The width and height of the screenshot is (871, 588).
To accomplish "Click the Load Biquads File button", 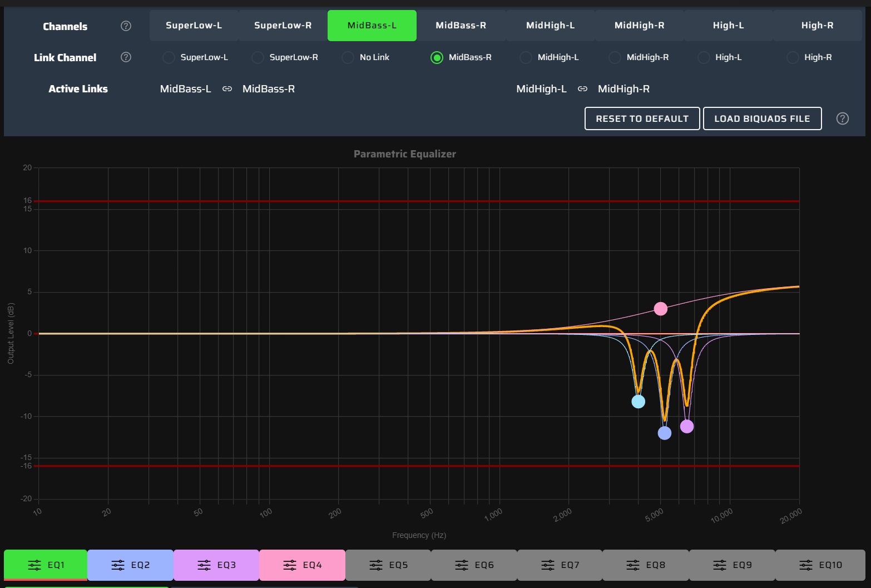I will click(x=762, y=118).
